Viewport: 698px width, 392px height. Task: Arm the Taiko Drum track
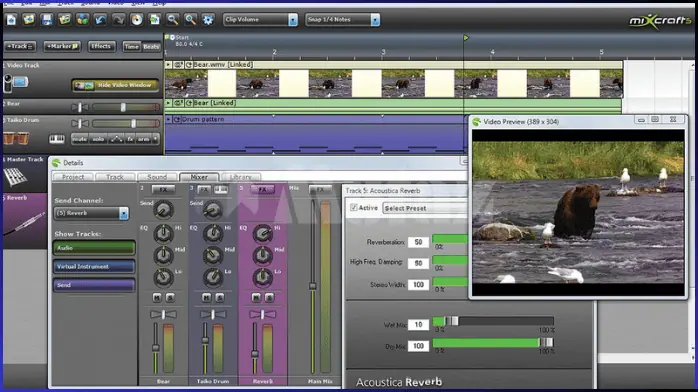[143, 139]
